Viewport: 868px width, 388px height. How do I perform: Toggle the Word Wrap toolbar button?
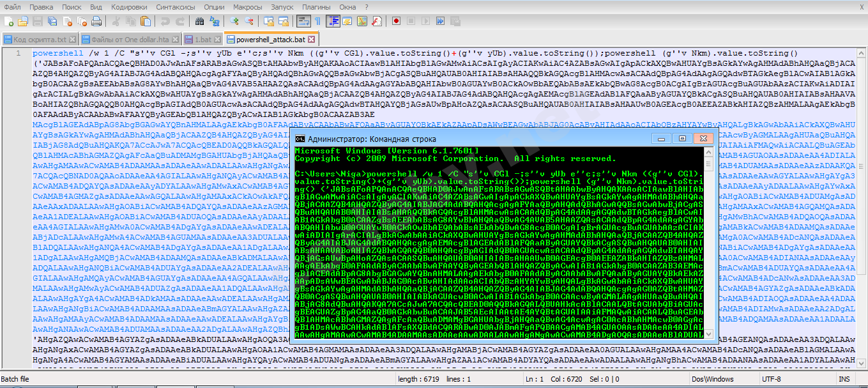[303, 21]
